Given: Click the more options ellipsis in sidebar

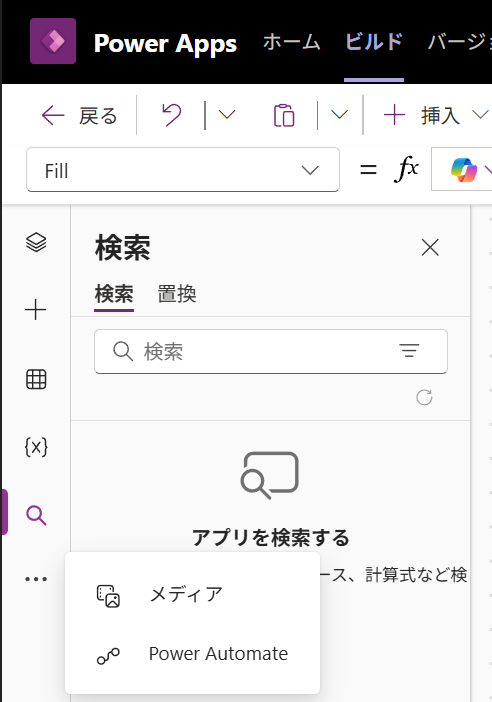Looking at the screenshot, I should (x=36, y=579).
